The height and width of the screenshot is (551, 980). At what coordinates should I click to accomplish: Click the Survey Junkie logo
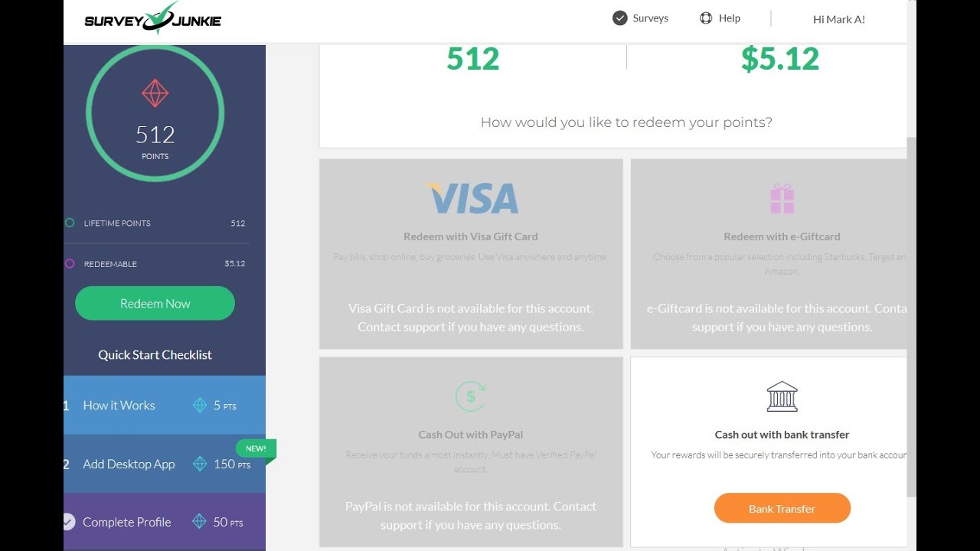point(152,19)
